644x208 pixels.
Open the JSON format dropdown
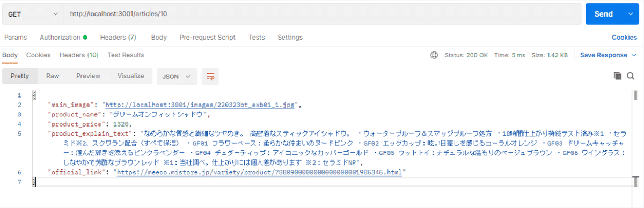177,76
